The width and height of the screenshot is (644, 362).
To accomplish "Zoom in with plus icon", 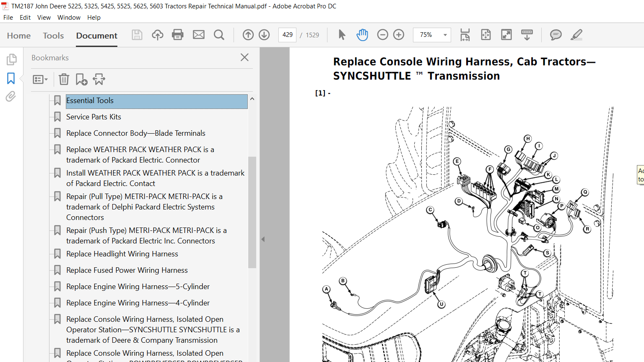I will click(x=399, y=35).
